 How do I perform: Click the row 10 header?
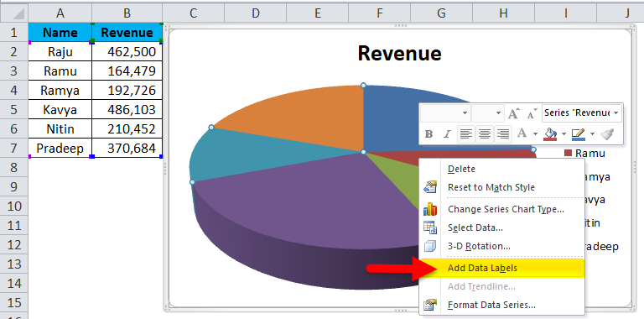pyautogui.click(x=14, y=206)
